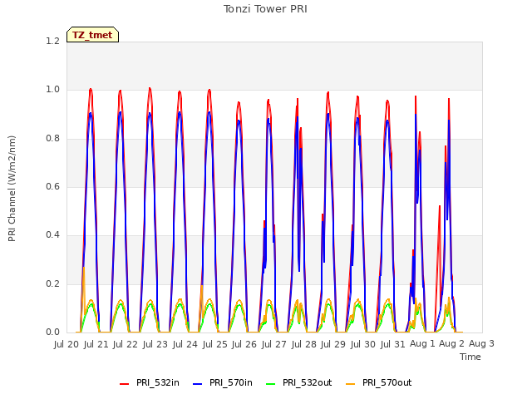Viewport: 532px width, 399px height.
Task: Click the Tonzi Tower PRI chart title
Action: point(265,9)
